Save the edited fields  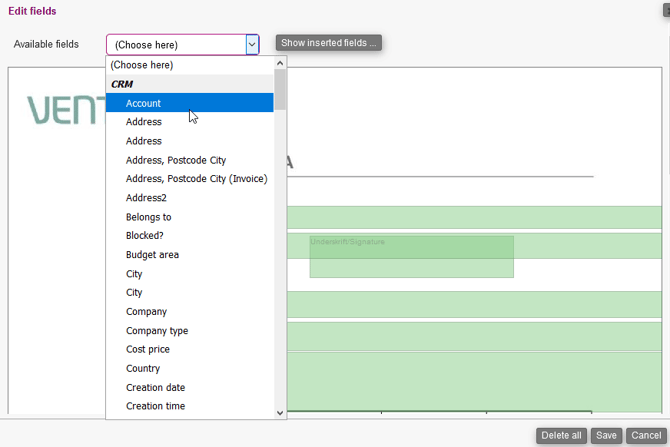(x=606, y=435)
